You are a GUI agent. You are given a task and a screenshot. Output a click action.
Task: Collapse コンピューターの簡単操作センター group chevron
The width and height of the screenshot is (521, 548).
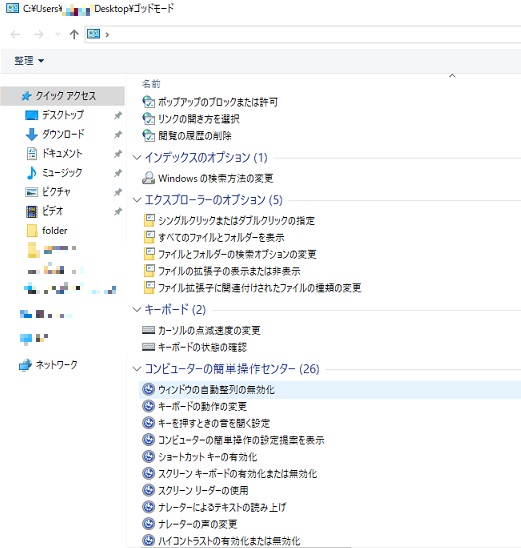(137, 369)
